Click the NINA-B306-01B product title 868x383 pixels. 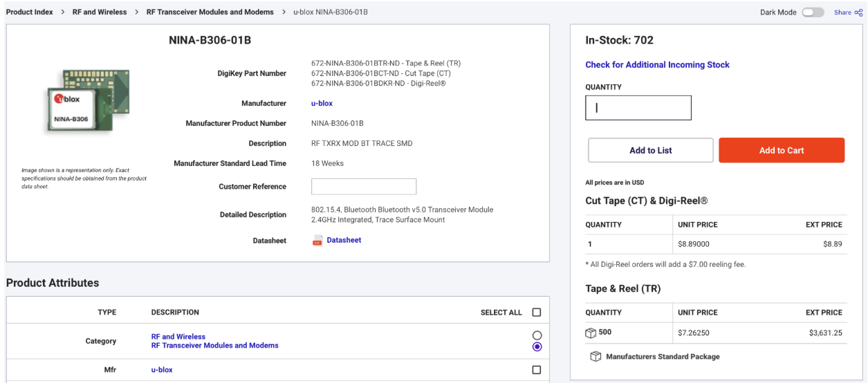(210, 40)
